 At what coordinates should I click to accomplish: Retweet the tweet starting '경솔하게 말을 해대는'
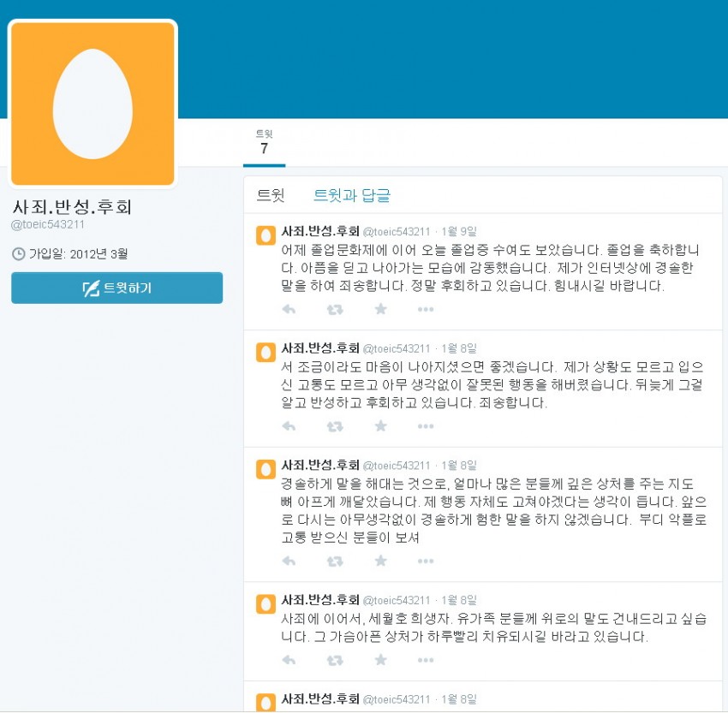pyautogui.click(x=335, y=561)
